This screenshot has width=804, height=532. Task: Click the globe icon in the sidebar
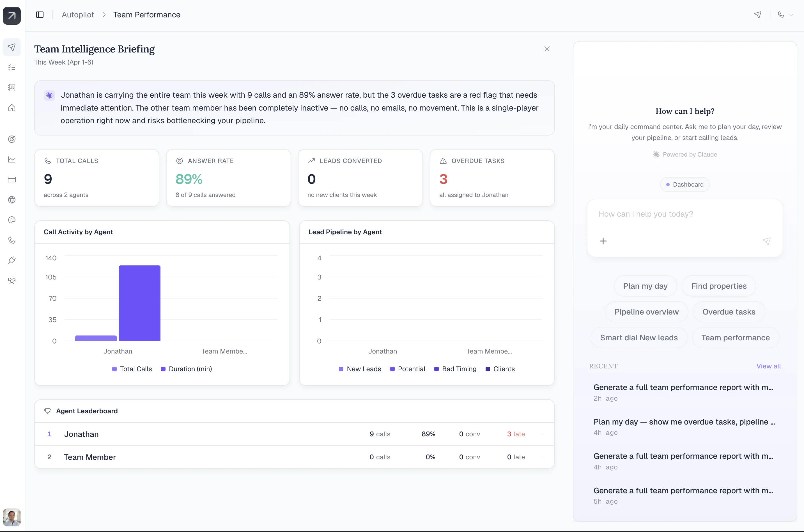12,199
